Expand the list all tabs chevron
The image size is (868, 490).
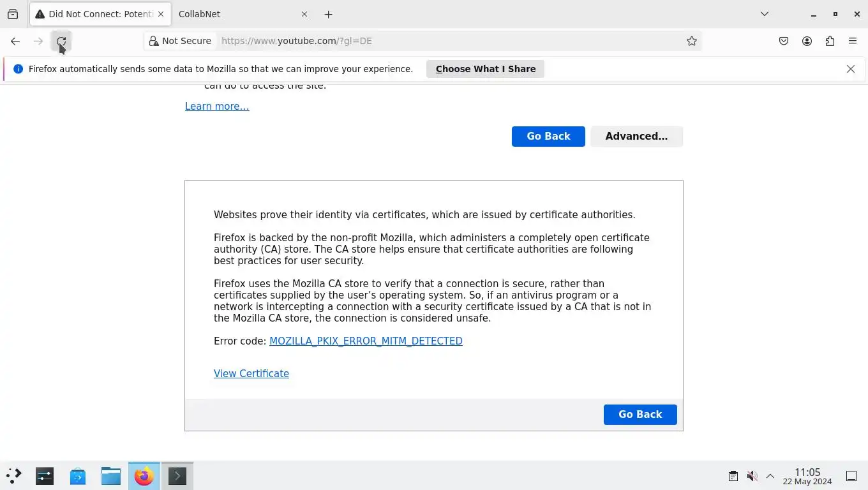coord(765,14)
